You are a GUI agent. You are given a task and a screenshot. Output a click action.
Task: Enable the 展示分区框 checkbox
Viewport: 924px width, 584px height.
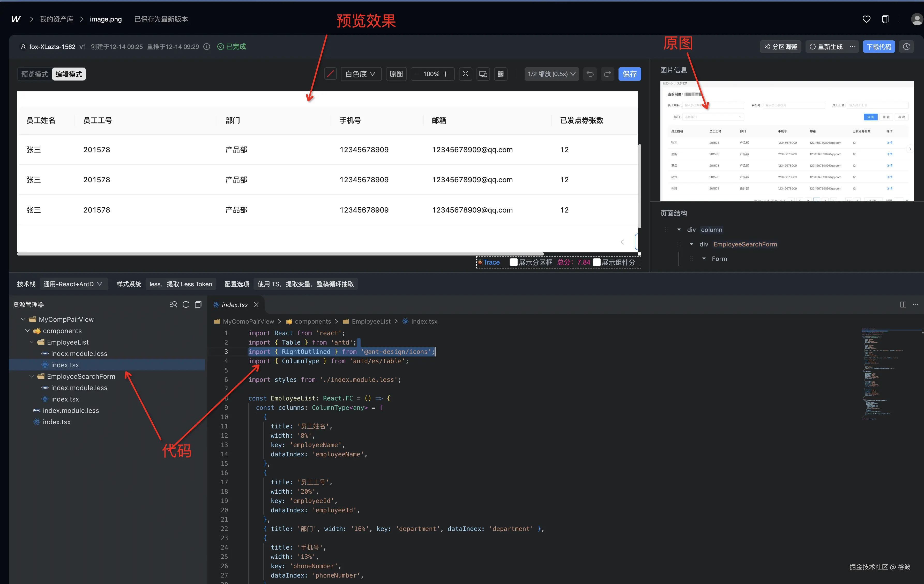coord(513,262)
